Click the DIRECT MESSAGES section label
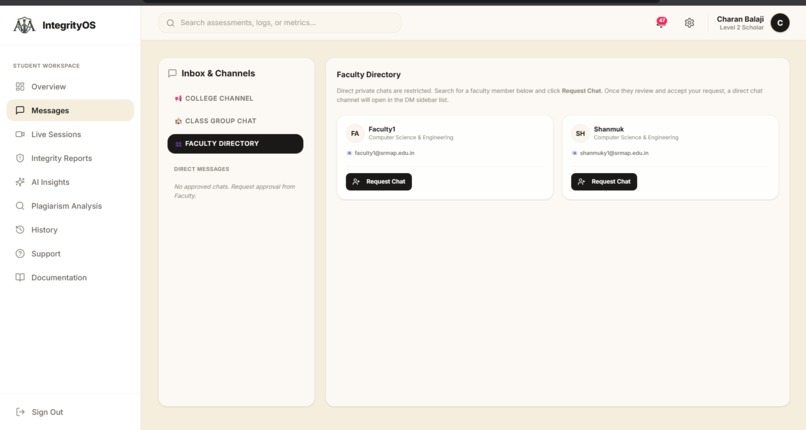Screen dimensions: 806x430 point(202,169)
